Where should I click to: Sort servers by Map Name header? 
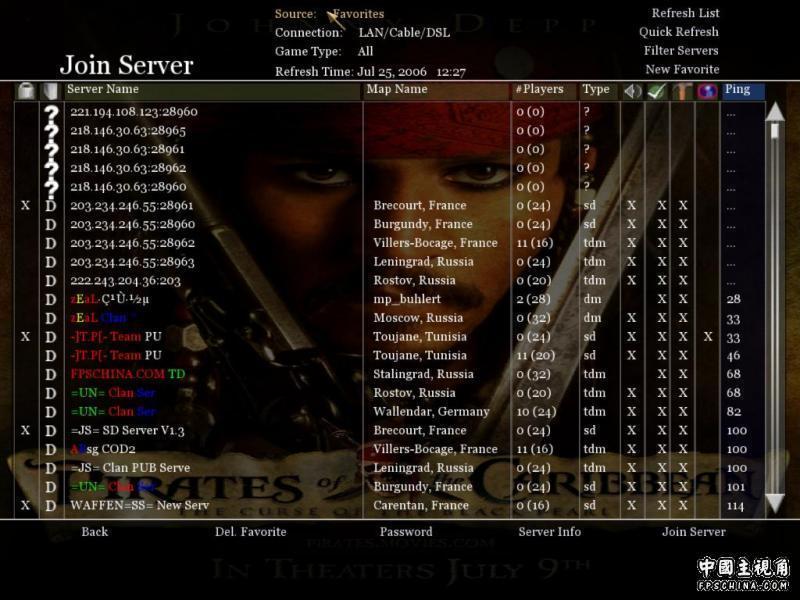(437, 91)
